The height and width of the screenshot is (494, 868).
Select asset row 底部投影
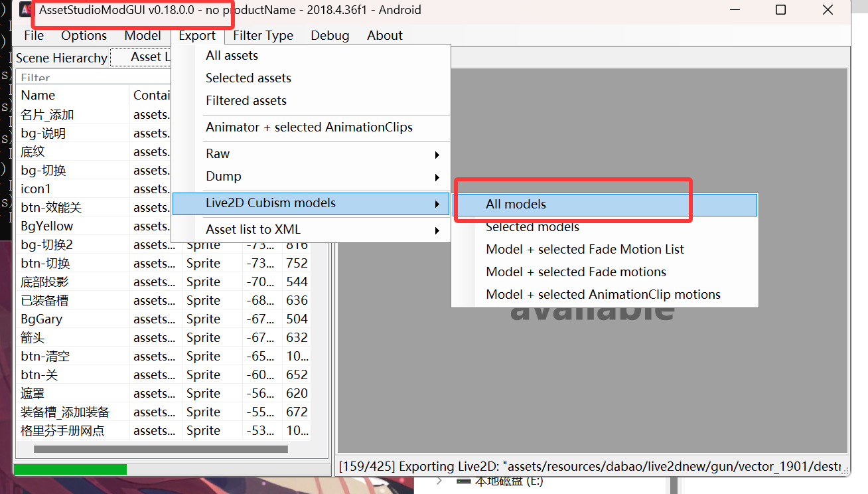pos(163,282)
